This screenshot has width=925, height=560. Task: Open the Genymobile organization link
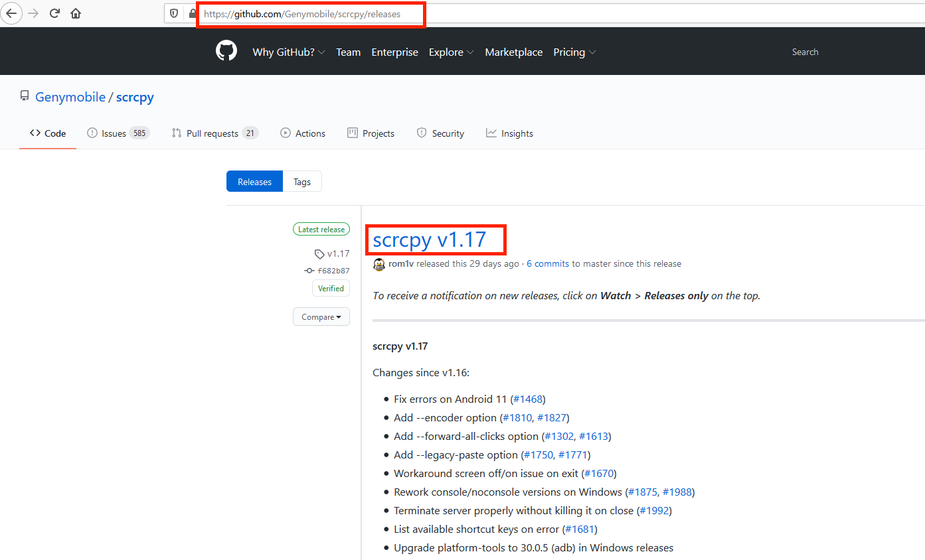click(x=70, y=97)
